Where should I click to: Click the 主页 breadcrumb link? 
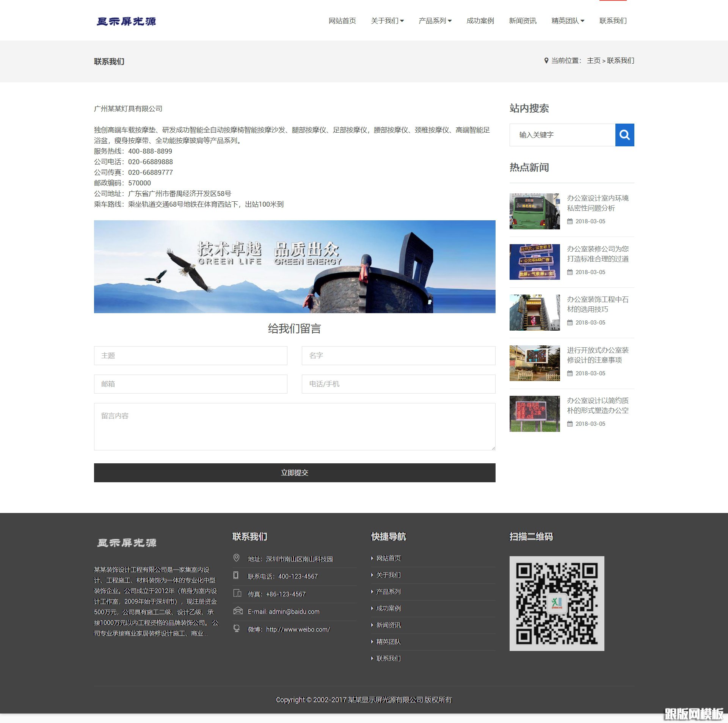pos(593,61)
